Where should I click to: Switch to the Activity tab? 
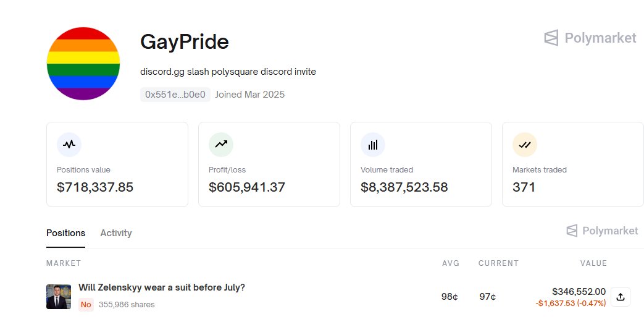pyautogui.click(x=116, y=233)
